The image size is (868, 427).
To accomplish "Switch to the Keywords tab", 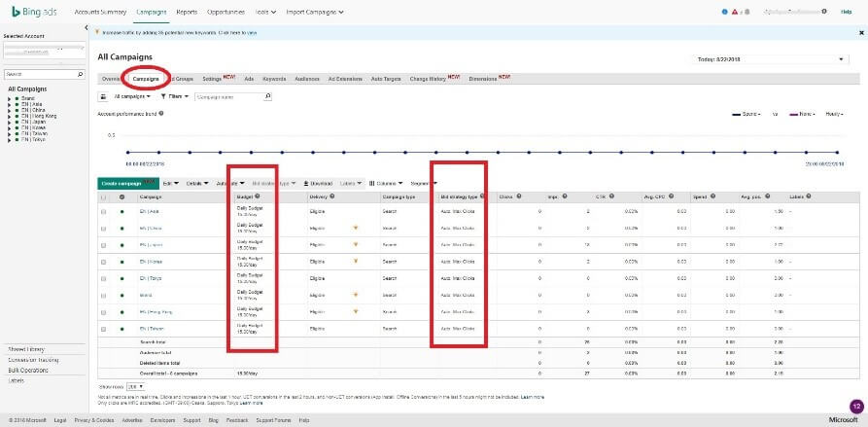I will pyautogui.click(x=274, y=78).
